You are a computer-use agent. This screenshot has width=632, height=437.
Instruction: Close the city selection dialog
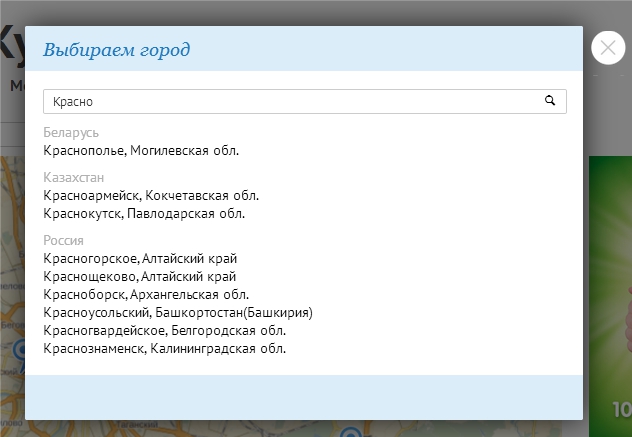[608, 48]
